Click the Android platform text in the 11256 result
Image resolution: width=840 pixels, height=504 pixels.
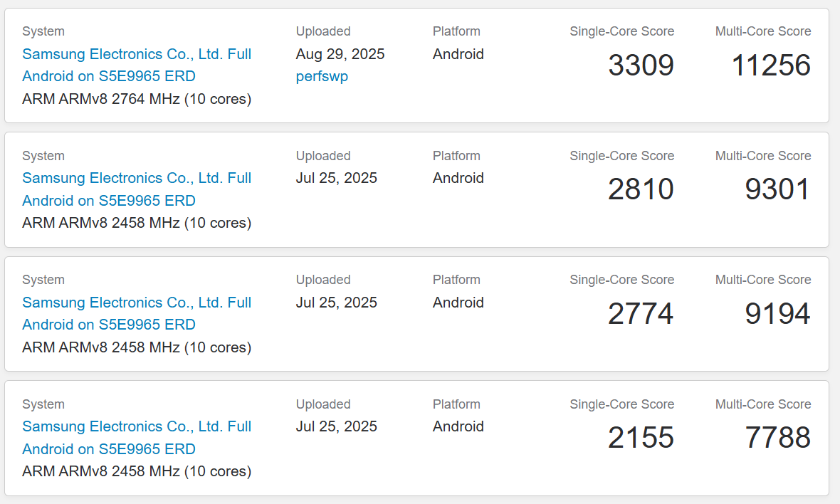coord(458,54)
